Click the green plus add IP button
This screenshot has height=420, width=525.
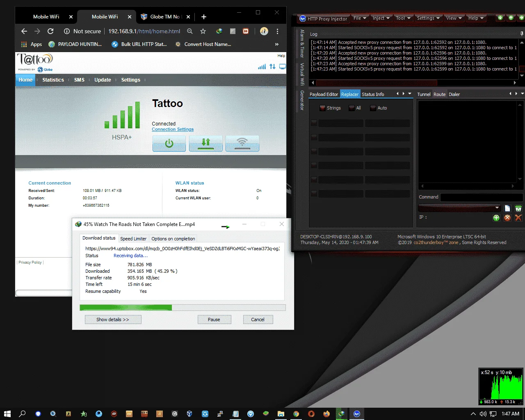(496, 218)
